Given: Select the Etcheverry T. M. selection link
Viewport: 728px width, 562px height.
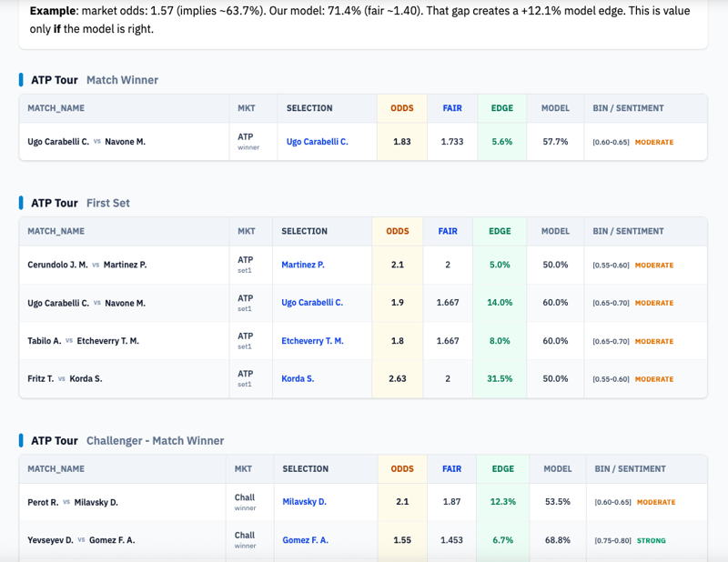Looking at the screenshot, I should (x=312, y=341).
